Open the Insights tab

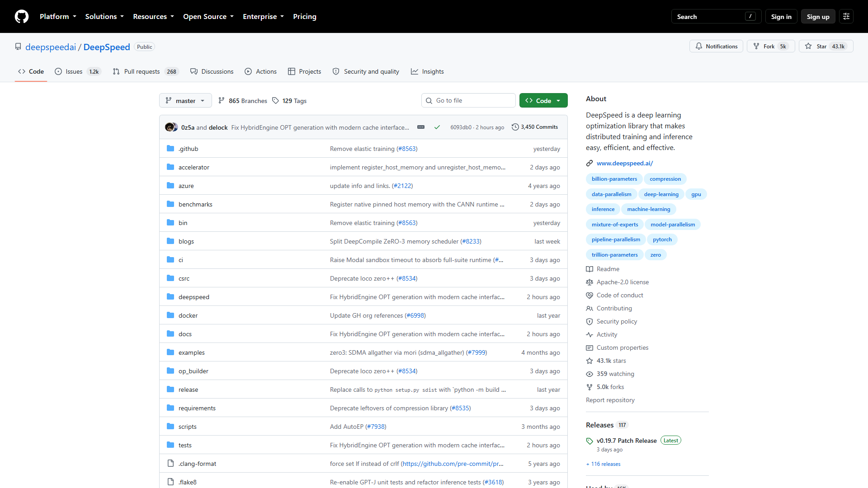coord(427,71)
